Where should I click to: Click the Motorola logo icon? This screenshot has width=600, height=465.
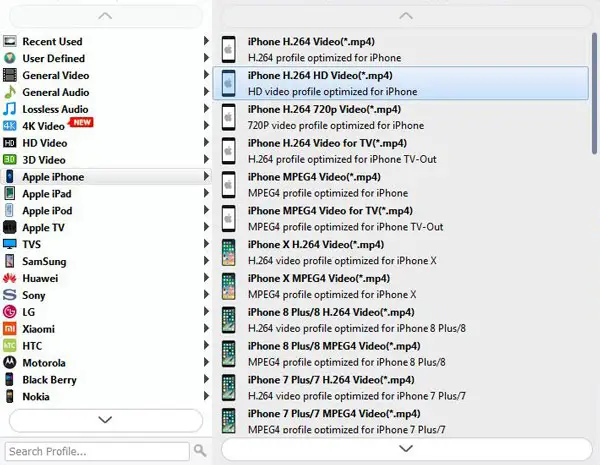pyautogui.click(x=10, y=362)
